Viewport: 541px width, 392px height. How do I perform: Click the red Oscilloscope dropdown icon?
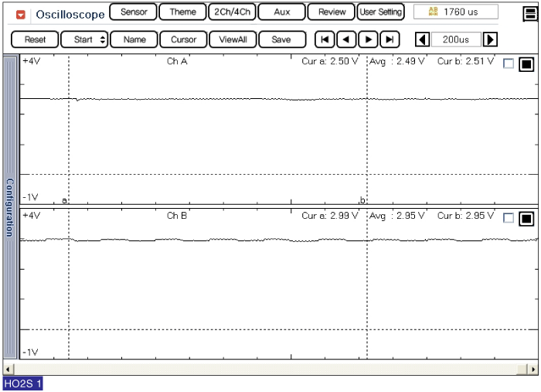(x=21, y=14)
